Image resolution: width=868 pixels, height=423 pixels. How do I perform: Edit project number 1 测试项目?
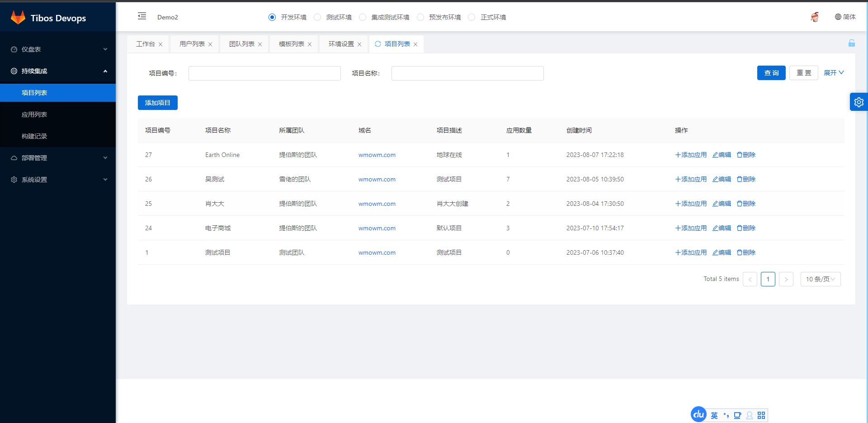(x=722, y=252)
